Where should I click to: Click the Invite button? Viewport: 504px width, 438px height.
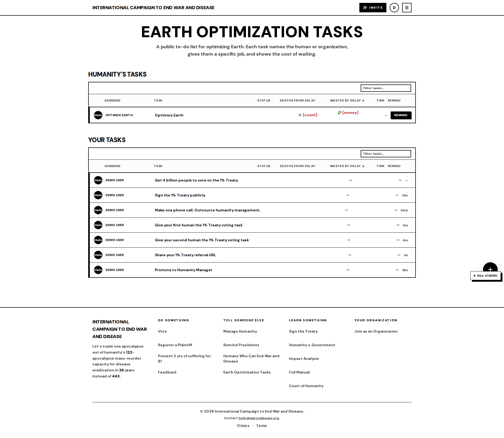point(373,8)
